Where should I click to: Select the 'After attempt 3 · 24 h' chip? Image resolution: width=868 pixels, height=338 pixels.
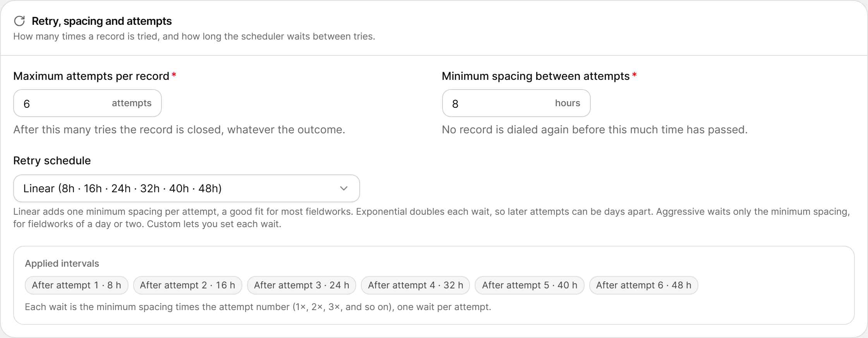(302, 285)
